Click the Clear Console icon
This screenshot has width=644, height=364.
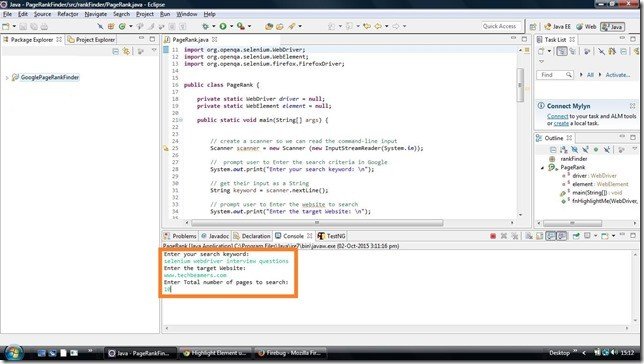click(529, 236)
